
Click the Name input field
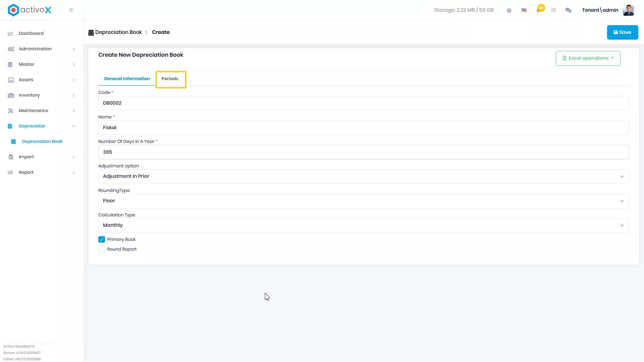(363, 128)
